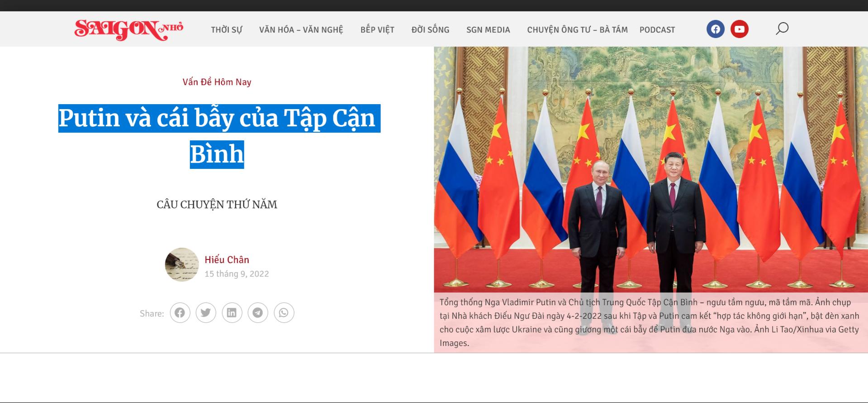Share article via Telegram
Viewport: 868px width, 403px height.
coord(258,313)
